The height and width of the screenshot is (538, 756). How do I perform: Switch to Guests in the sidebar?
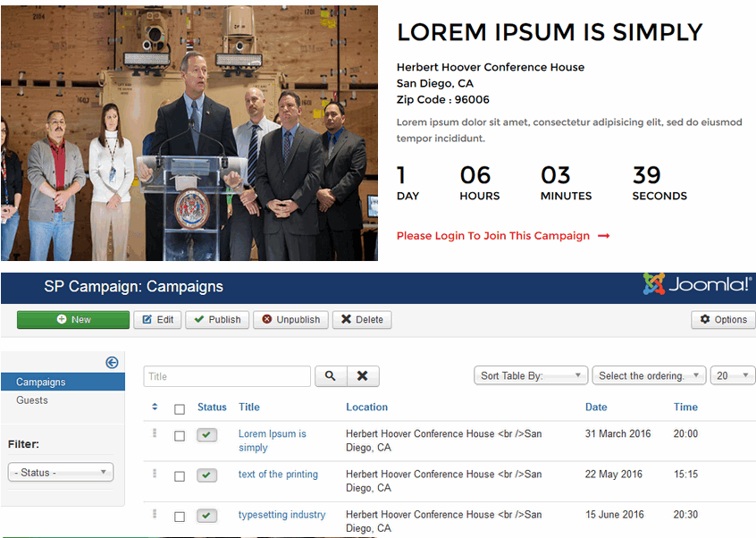coord(32,400)
